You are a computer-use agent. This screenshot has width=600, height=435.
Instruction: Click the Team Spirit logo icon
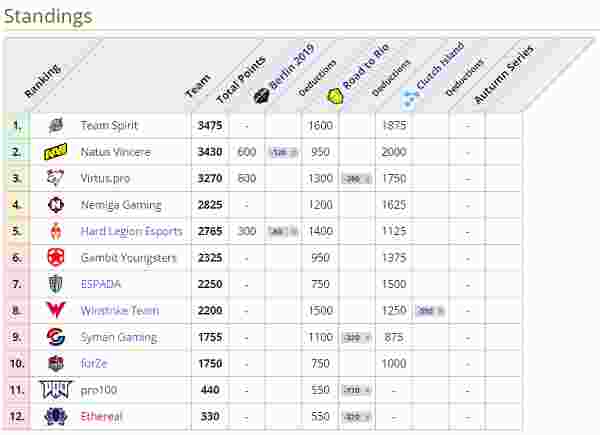click(x=56, y=125)
